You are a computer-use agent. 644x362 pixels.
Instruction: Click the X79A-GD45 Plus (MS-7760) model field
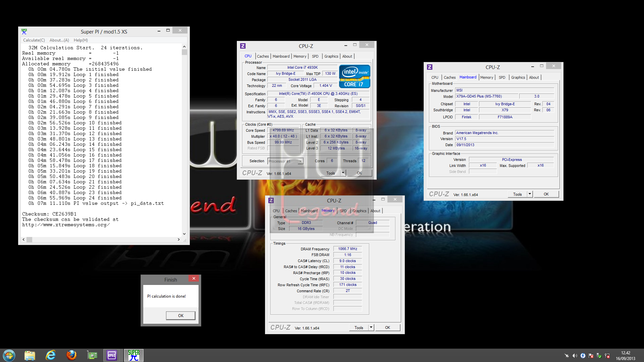coord(487,96)
